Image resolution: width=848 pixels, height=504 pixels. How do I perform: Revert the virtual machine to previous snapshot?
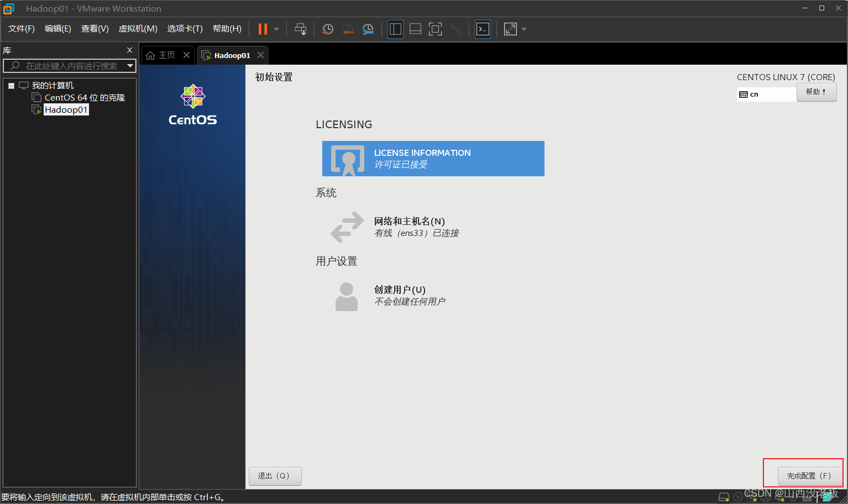coord(348,29)
